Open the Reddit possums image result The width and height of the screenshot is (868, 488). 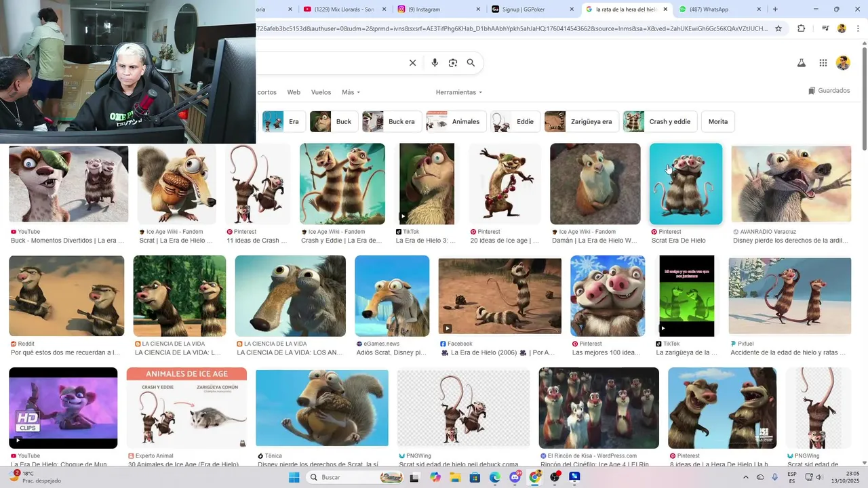[66, 296]
